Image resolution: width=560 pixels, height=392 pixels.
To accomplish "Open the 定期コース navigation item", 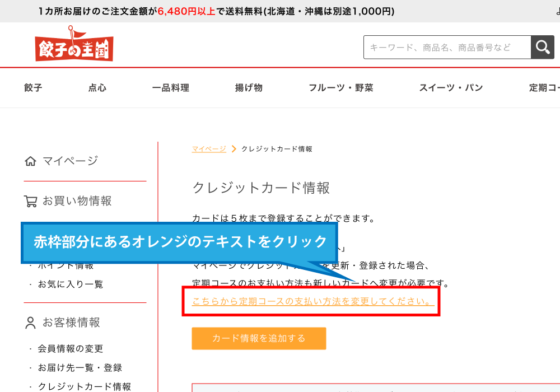I will tap(544, 87).
